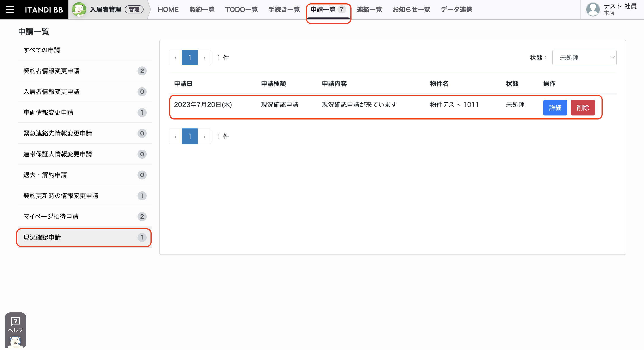
Task: Click the bear icon beside 入居者管理
Action: [x=79, y=9]
